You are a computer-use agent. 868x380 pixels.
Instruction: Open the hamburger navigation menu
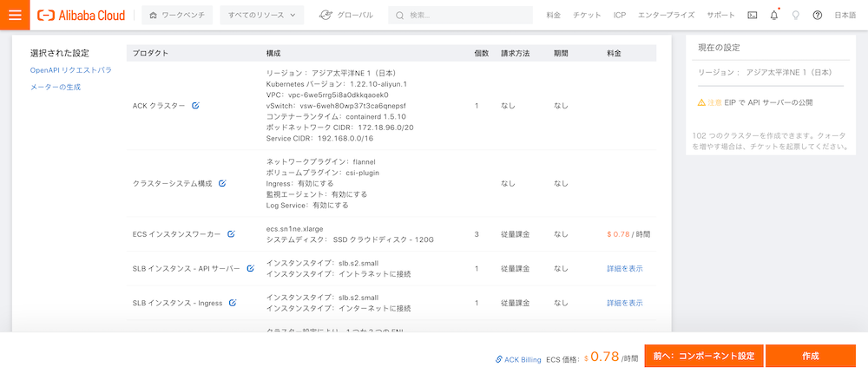tap(15, 15)
